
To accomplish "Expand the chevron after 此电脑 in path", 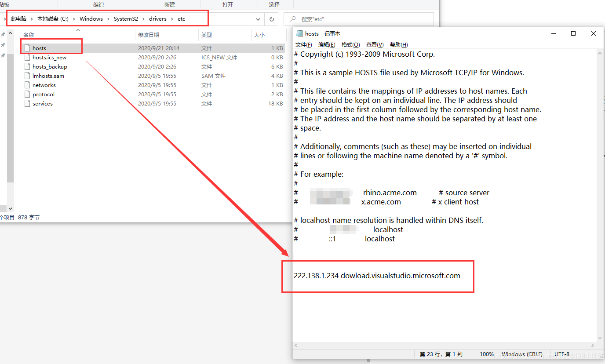I will [32, 19].
